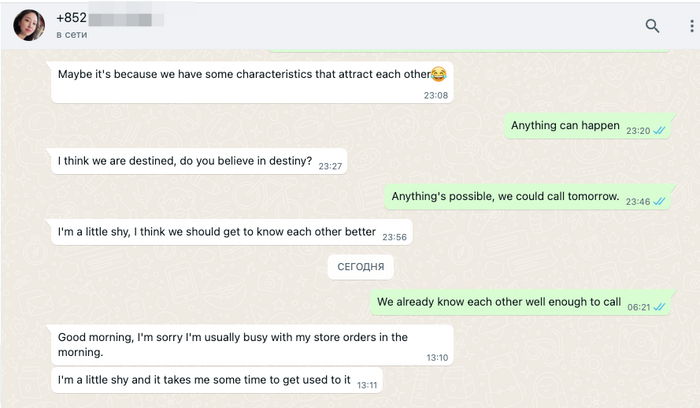
Task: Click the СЕГОДНЯ date separator
Action: 360,267
